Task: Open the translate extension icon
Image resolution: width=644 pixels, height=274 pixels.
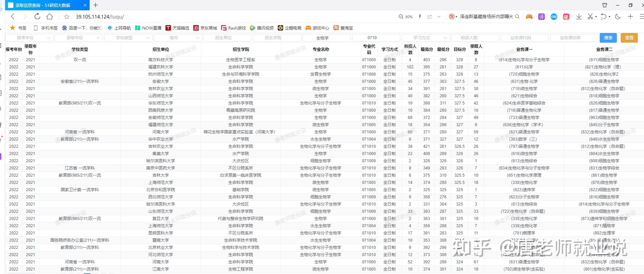Action: point(541,17)
